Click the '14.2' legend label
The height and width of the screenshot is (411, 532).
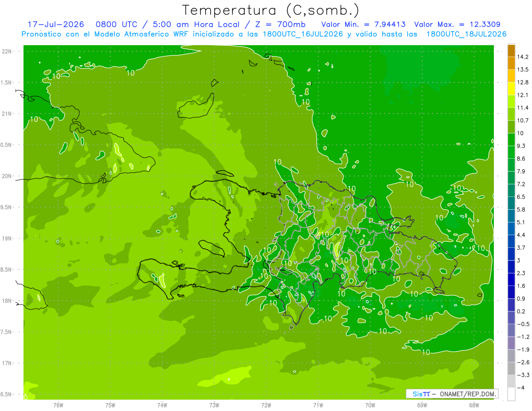tap(524, 57)
